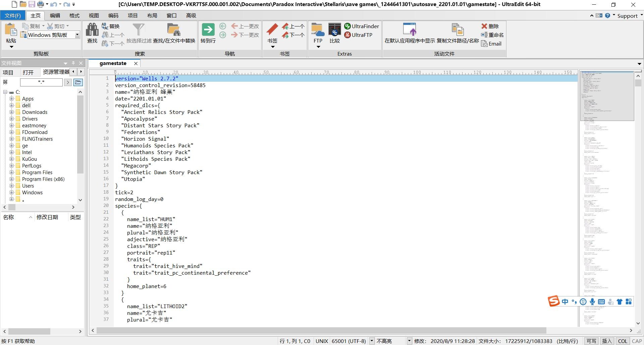Toggle the writable status indicator

tap(591, 341)
